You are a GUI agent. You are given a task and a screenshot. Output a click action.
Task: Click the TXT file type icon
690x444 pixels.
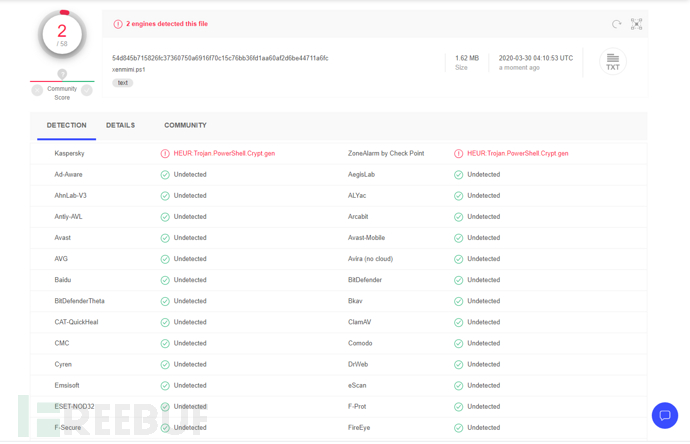click(x=613, y=62)
